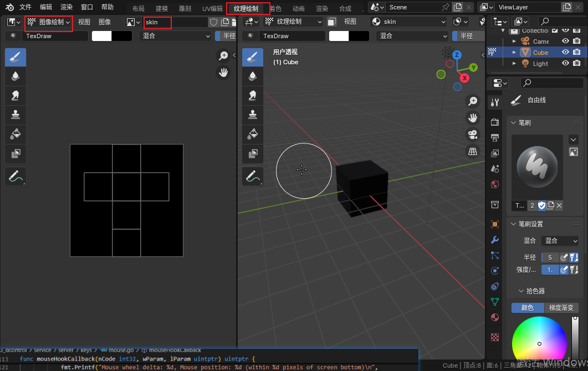This screenshot has height=371, width=588.
Task: Click the 颜色 button in color picker
Action: [527, 308]
